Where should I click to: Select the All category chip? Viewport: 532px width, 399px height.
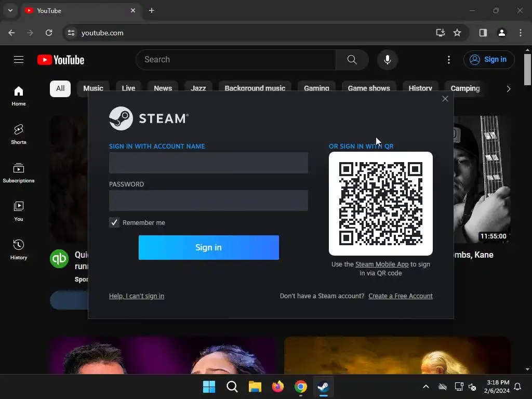pyautogui.click(x=60, y=88)
